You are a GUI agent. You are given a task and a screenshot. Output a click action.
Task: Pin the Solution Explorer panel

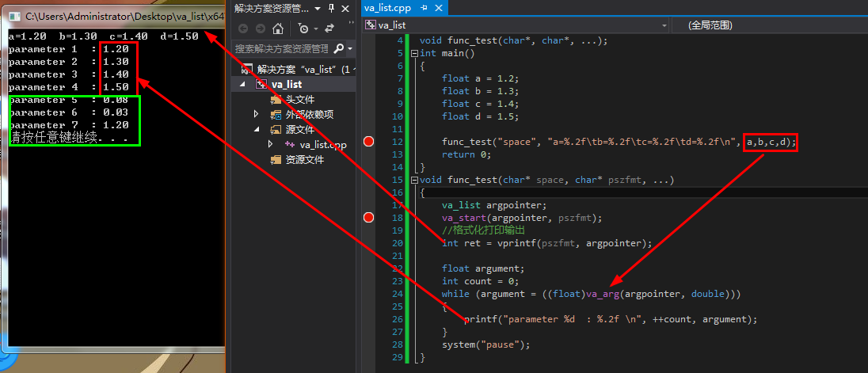coord(331,8)
